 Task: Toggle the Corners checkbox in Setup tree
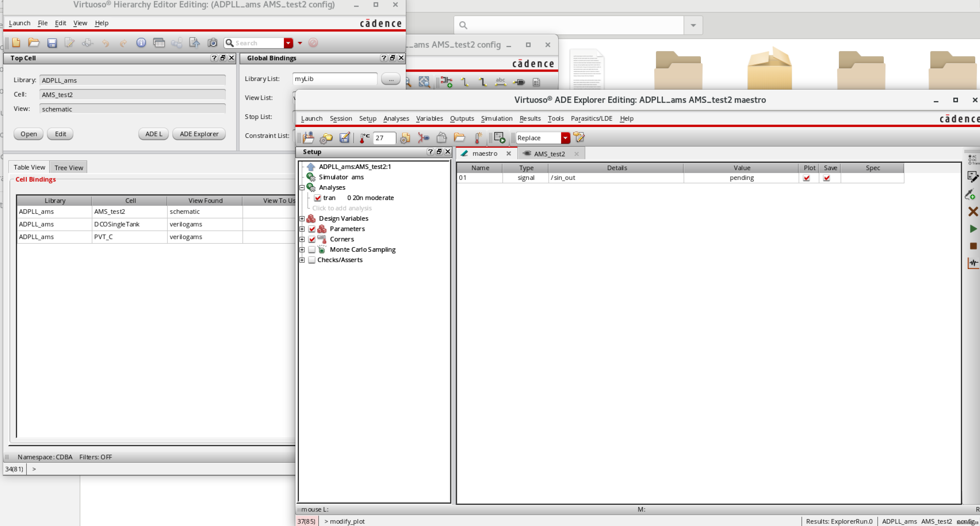312,239
